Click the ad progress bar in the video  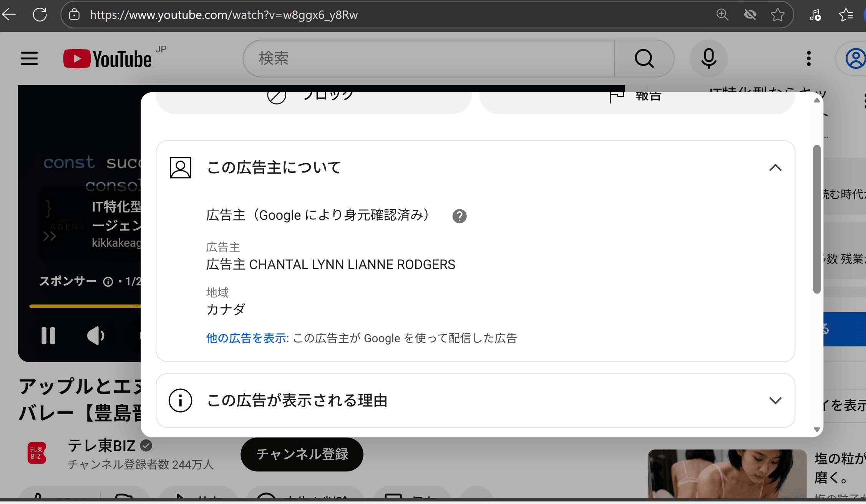85,306
